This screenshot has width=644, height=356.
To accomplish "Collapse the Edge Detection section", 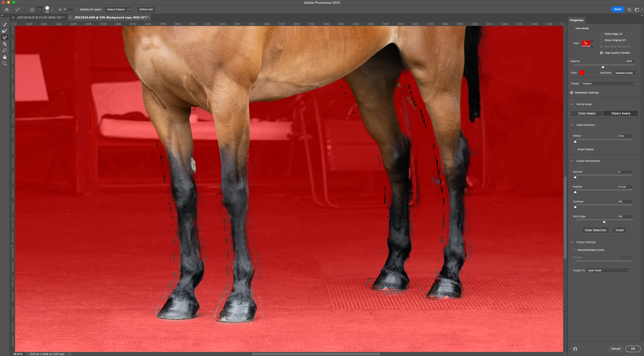I will (x=572, y=125).
